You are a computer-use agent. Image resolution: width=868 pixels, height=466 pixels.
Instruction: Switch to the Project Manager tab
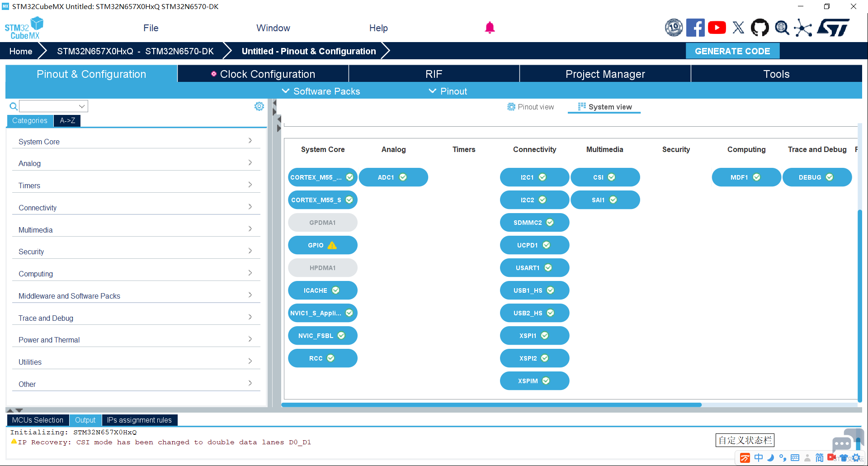pos(605,74)
